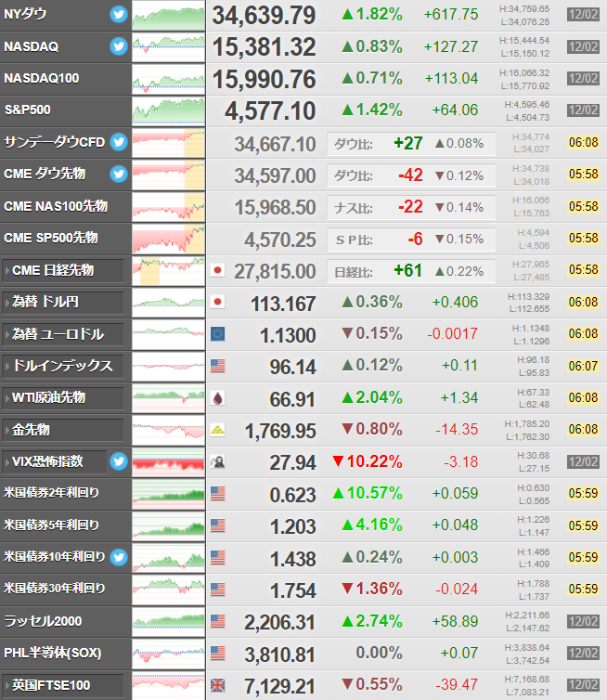The image size is (607, 700).
Task: Open the サンデーダウCFD mini chart
Action: pyautogui.click(x=168, y=143)
